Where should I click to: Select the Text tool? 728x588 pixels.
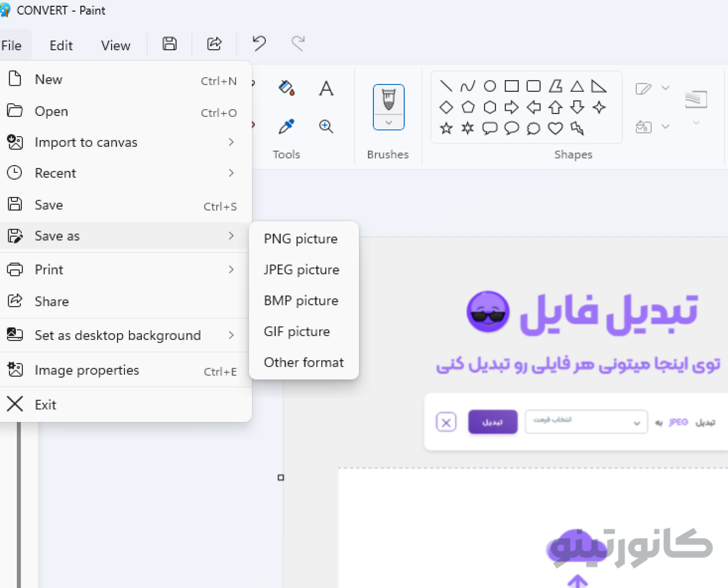tap(326, 88)
